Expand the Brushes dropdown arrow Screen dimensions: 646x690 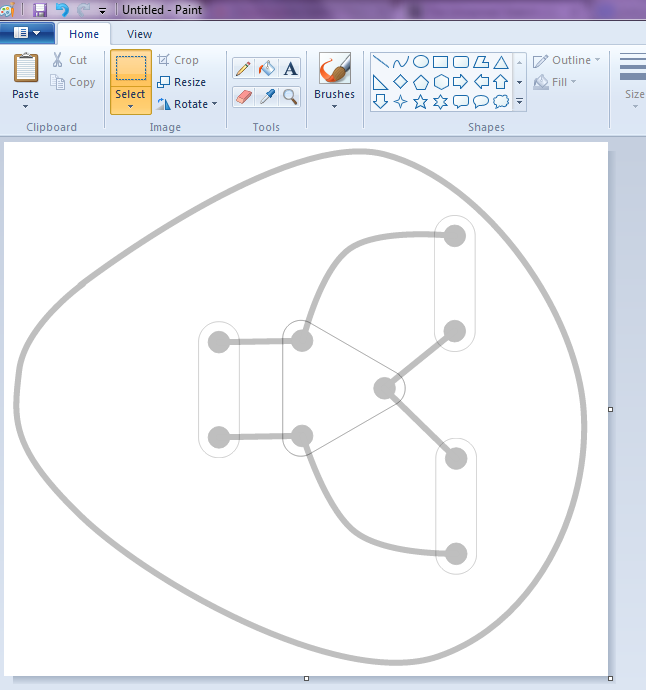334,106
